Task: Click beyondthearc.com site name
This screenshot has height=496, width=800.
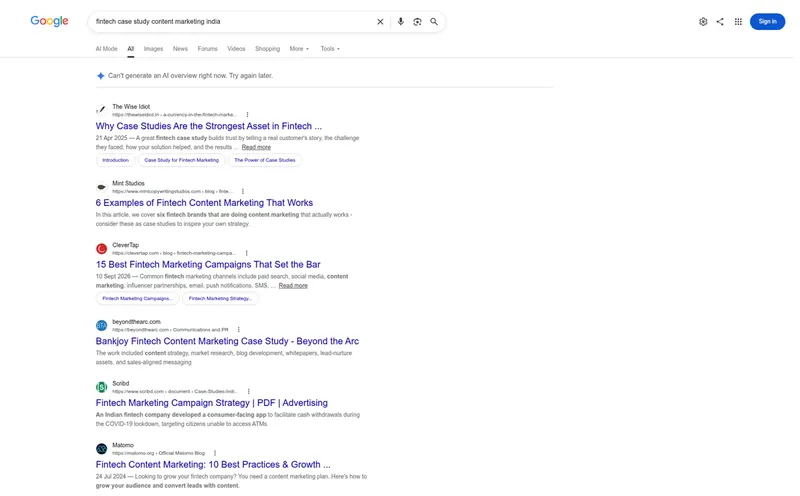Action: 136,321
